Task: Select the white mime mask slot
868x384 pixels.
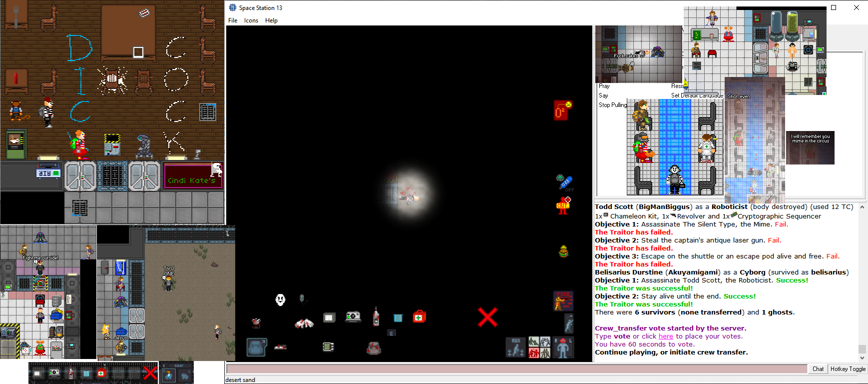Action: 280,299
